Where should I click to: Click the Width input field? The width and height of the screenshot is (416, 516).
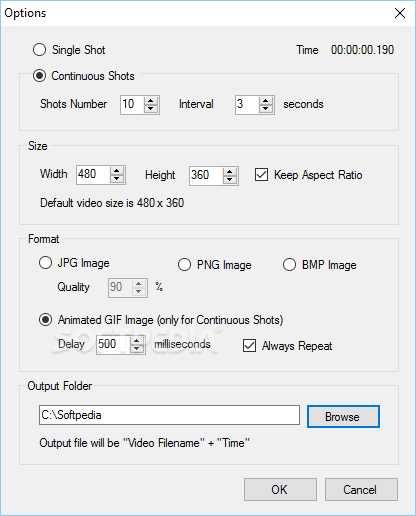pyautogui.click(x=93, y=175)
